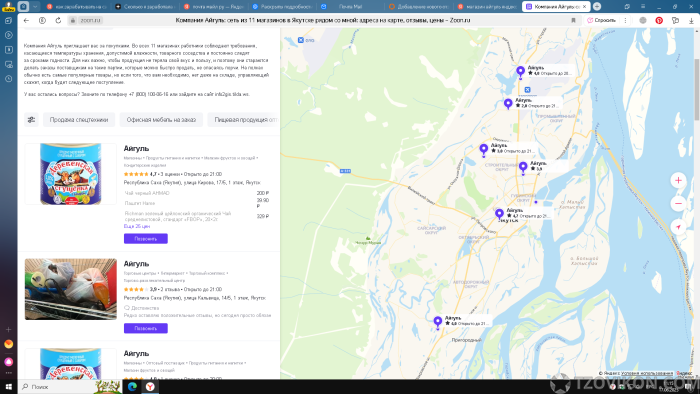Click Позвонить for the first Айгуль store
The height and width of the screenshot is (394, 700).
click(146, 239)
